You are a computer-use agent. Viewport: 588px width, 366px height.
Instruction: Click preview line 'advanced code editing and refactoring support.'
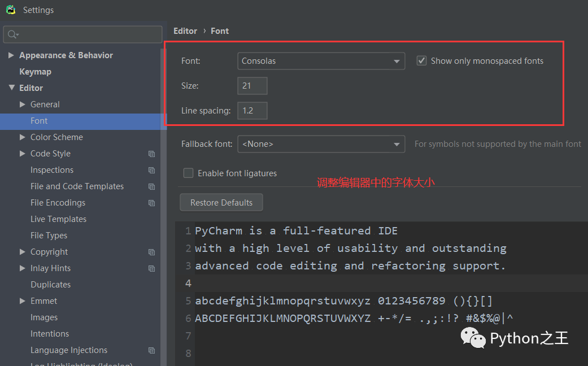tap(350, 266)
